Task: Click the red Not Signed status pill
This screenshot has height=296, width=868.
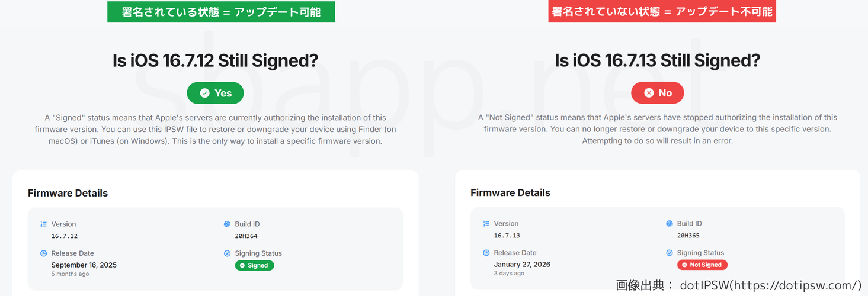Action: [702, 265]
